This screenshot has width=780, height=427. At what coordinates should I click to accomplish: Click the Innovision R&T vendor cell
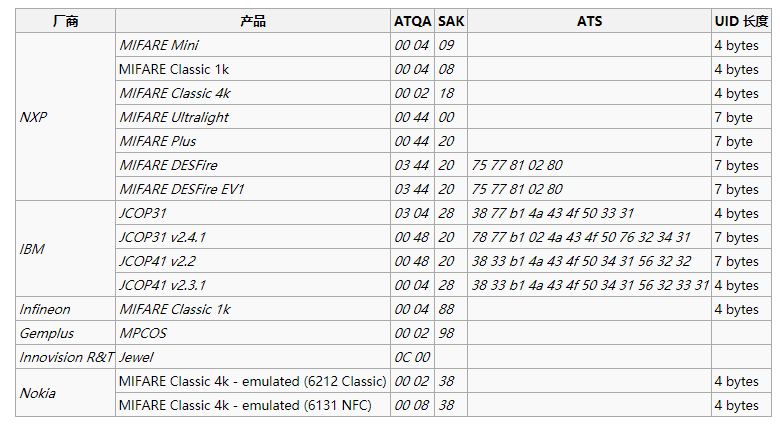click(65, 357)
